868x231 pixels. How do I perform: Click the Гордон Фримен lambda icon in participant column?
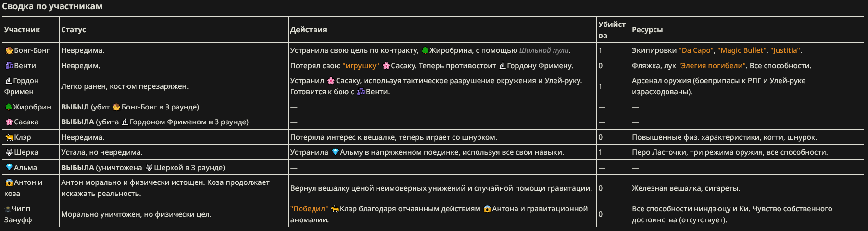pyautogui.click(x=8, y=81)
